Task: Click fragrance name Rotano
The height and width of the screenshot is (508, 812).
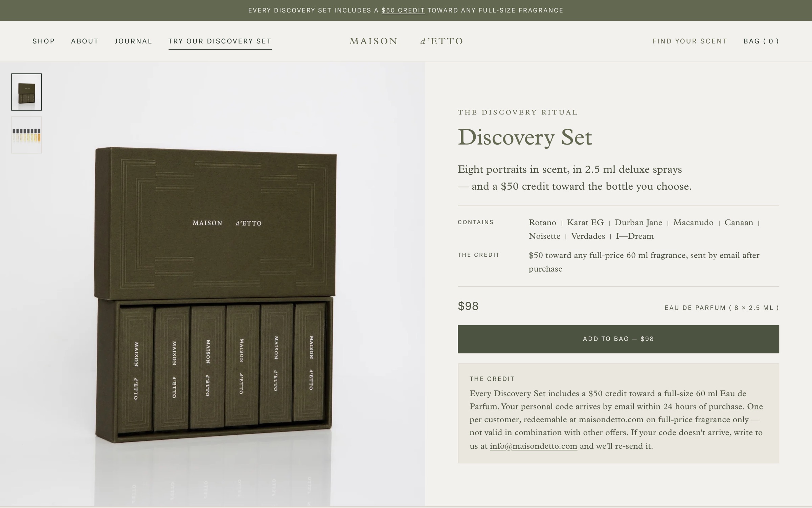Action: [542, 223]
